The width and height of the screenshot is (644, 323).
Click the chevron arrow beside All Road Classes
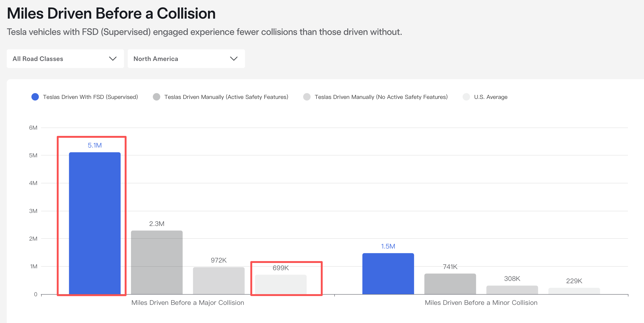[x=113, y=58]
